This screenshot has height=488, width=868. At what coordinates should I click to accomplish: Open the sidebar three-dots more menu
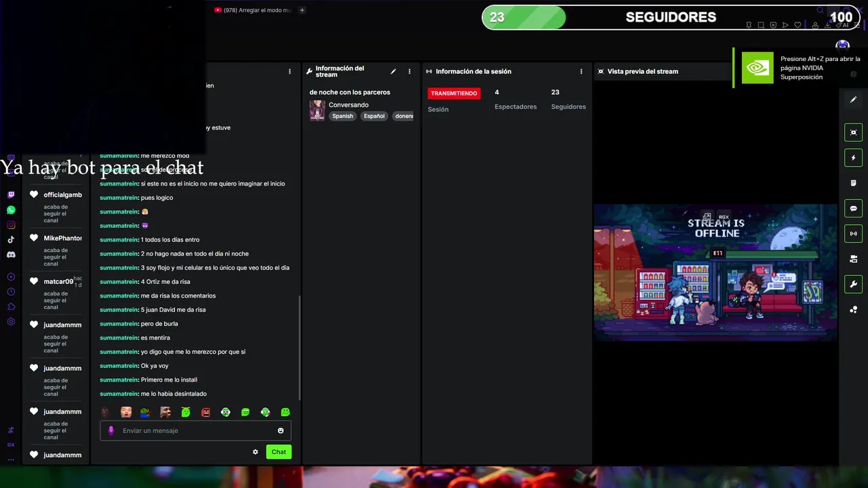tap(11, 459)
